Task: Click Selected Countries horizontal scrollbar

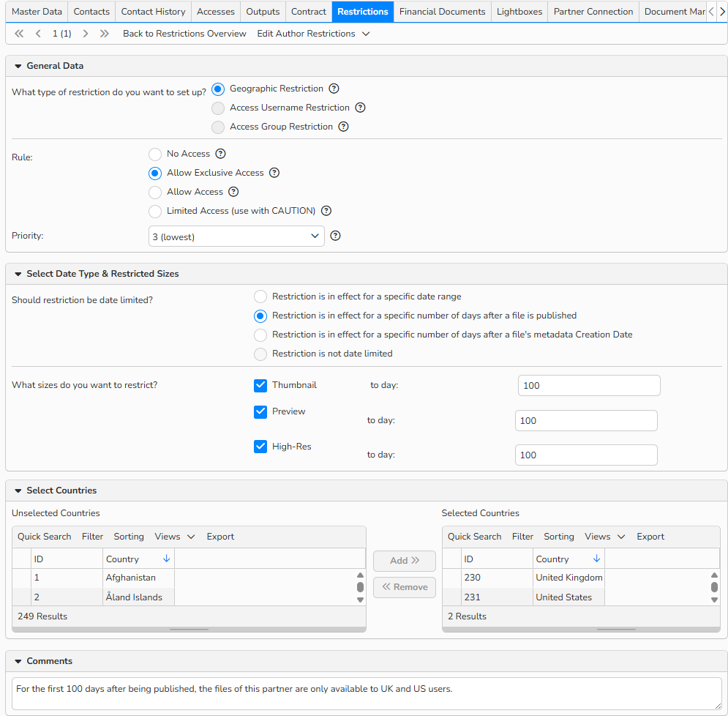Action: 581,630
